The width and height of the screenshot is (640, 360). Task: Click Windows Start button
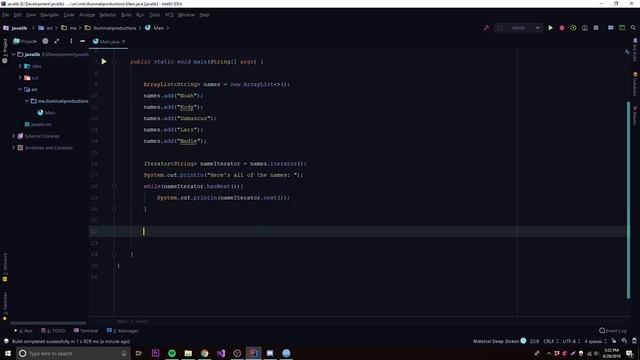8,353
